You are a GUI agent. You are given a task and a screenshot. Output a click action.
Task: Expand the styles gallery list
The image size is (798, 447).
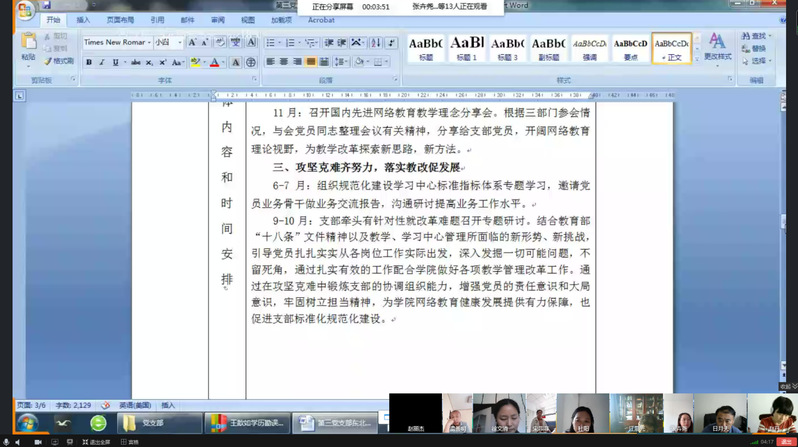[x=696, y=61]
